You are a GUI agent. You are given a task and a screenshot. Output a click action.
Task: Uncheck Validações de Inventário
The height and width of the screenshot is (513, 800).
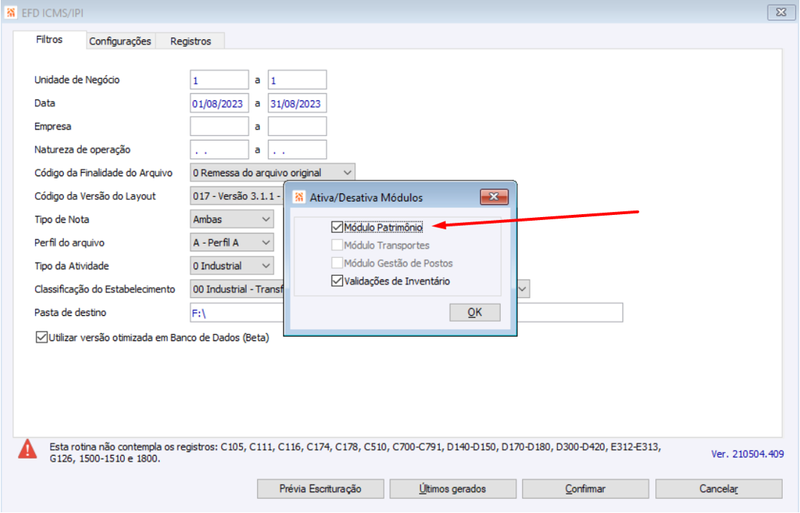pos(337,281)
